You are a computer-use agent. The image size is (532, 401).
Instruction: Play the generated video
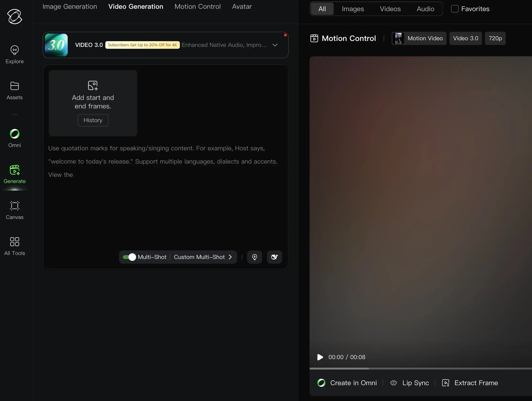[x=320, y=357]
